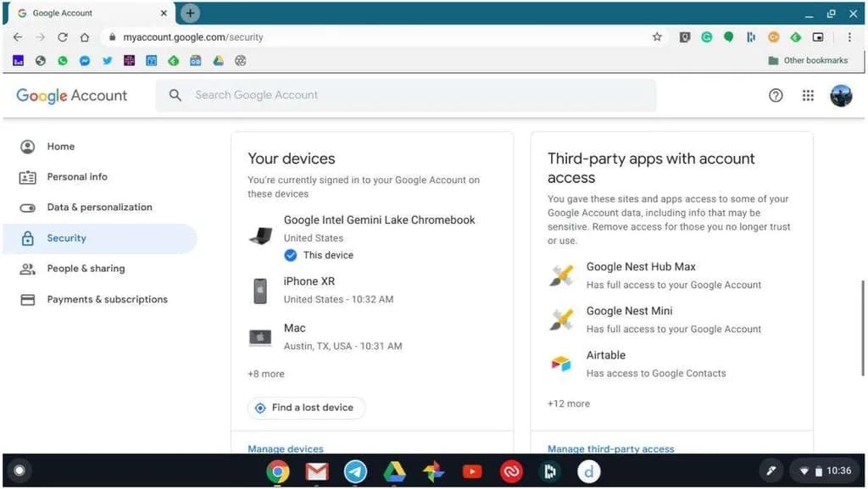Open the Manage devices link
The image size is (868, 489).
(286, 448)
